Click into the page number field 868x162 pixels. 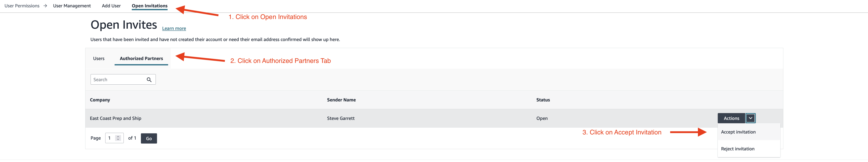pyautogui.click(x=110, y=138)
